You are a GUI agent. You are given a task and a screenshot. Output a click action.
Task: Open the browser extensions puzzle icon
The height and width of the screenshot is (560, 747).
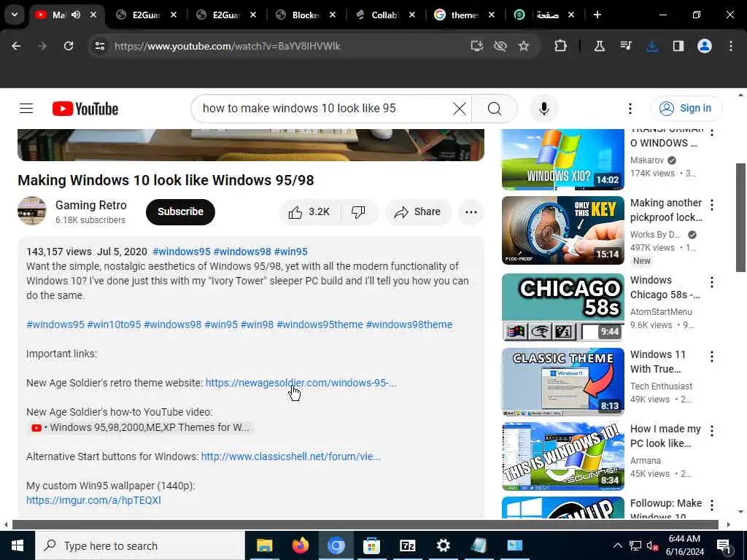point(560,46)
